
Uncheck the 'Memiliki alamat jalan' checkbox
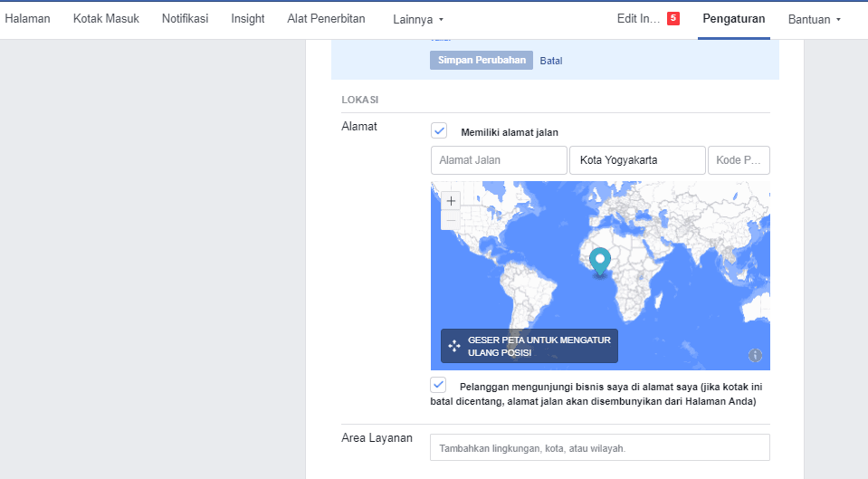[439, 131]
